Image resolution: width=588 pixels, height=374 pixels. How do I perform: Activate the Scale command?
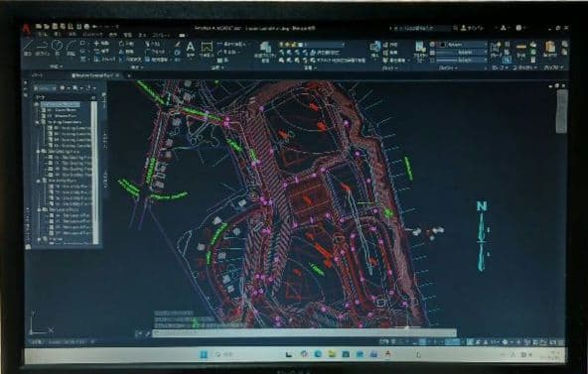131,60
